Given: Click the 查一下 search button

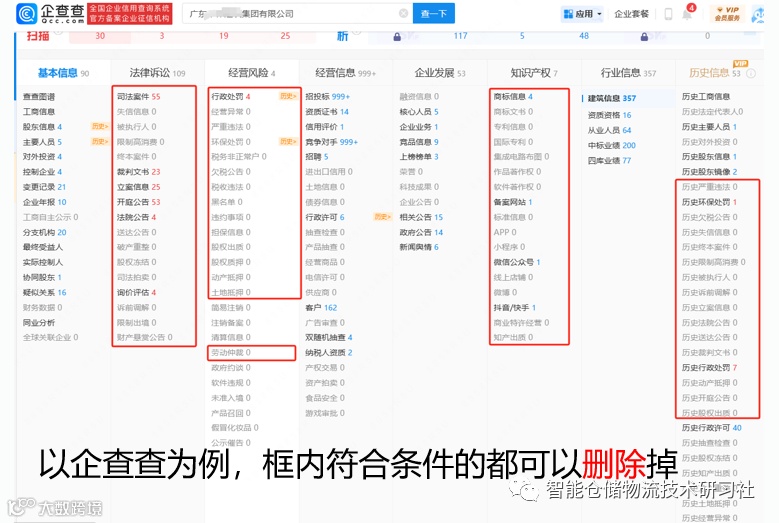Looking at the screenshot, I should 434,13.
